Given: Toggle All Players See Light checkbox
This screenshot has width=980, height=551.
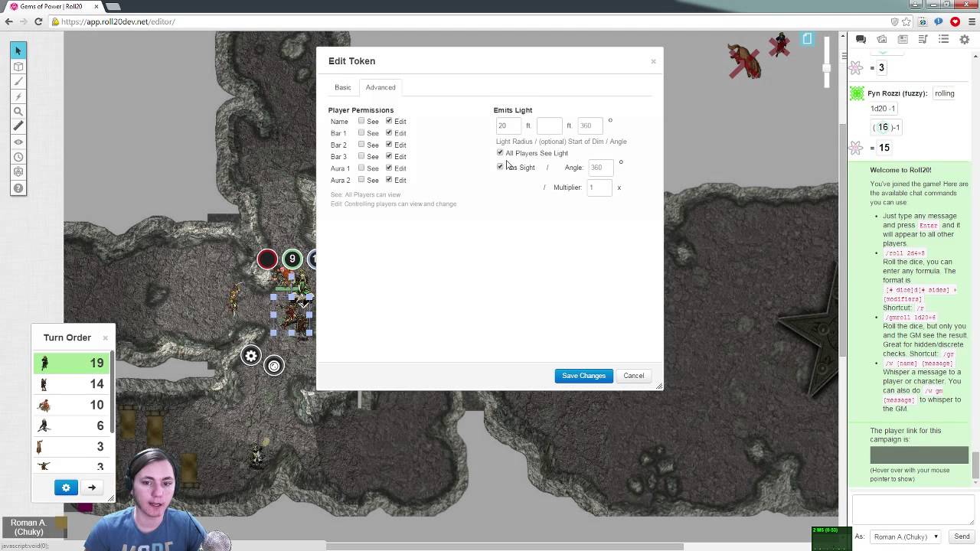Looking at the screenshot, I should coord(500,152).
